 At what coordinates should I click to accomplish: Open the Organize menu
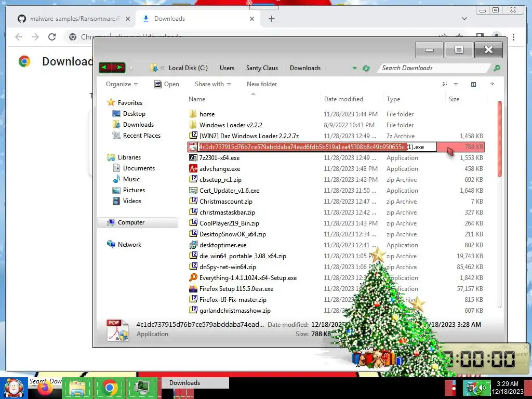122,84
